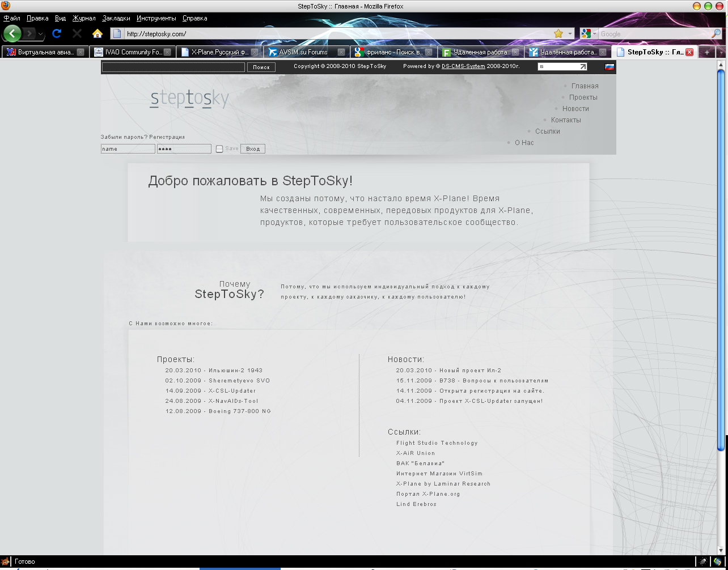The image size is (728, 570).
Task: Click the URL address field
Action: (338, 33)
